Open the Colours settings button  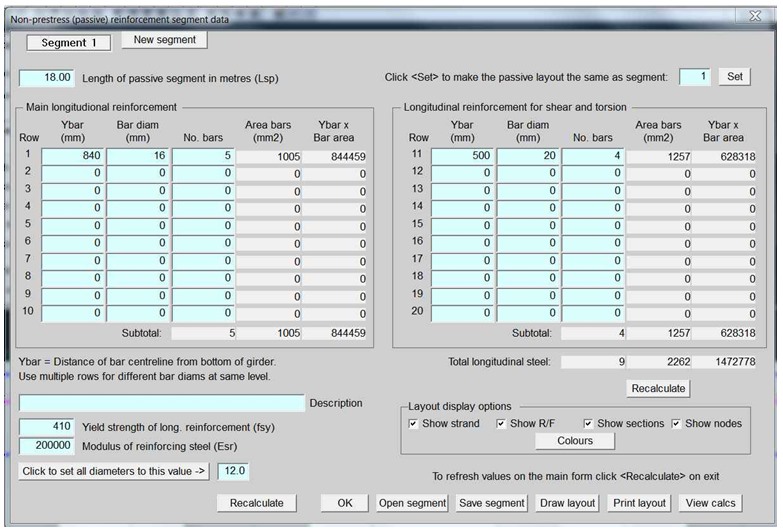575,441
